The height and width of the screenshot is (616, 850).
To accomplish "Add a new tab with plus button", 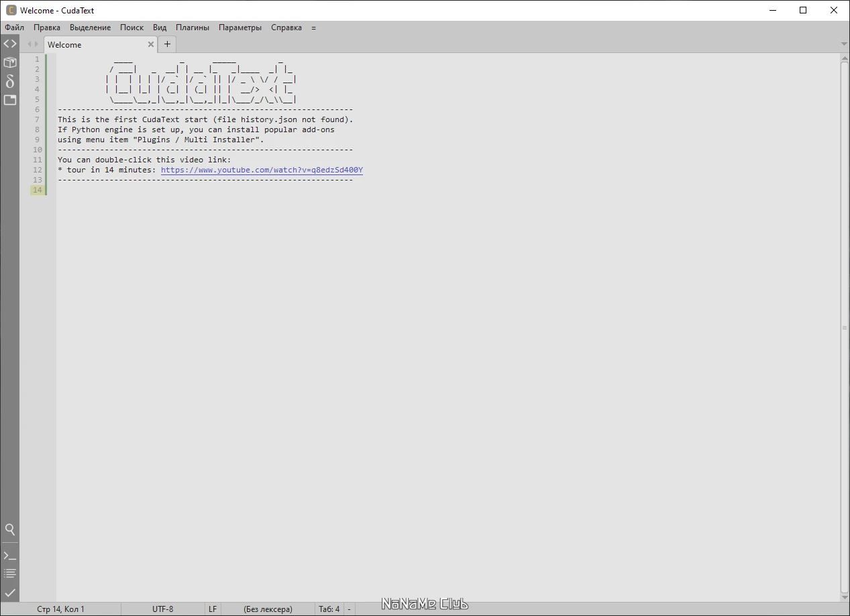I will (167, 44).
